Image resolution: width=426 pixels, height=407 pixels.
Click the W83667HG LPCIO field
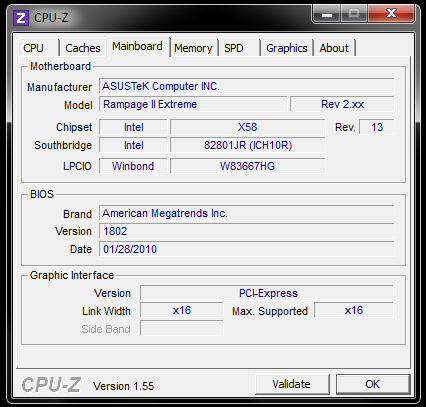[x=248, y=166]
